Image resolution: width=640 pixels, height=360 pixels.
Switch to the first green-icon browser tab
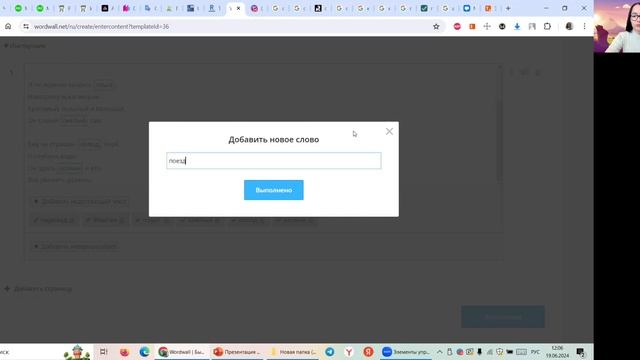[18, 8]
